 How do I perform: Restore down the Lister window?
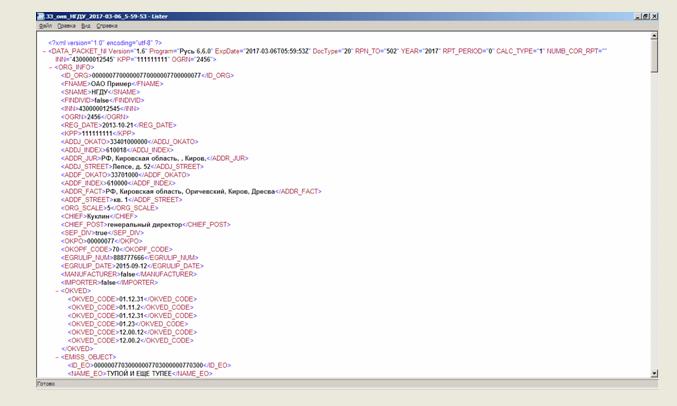(646, 16)
